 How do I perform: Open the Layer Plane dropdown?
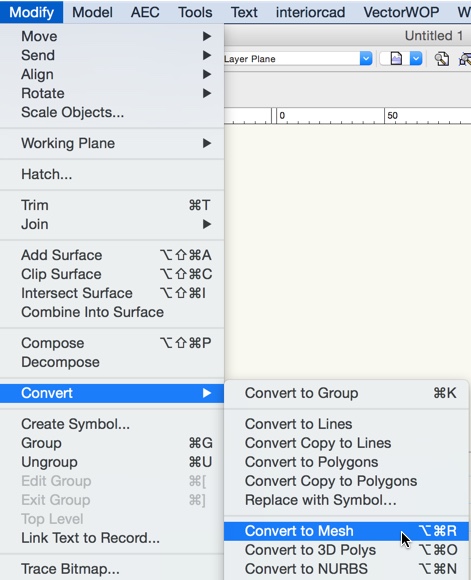[366, 58]
